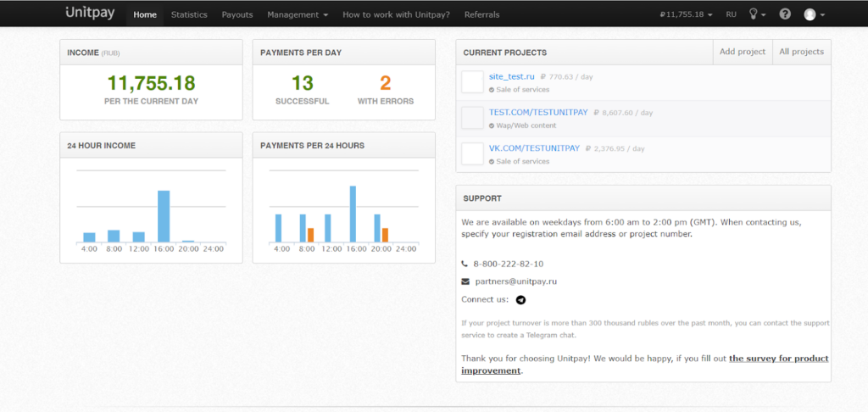This screenshot has width=868, height=412.
Task: Open the site_test.ru project link
Action: (x=511, y=76)
